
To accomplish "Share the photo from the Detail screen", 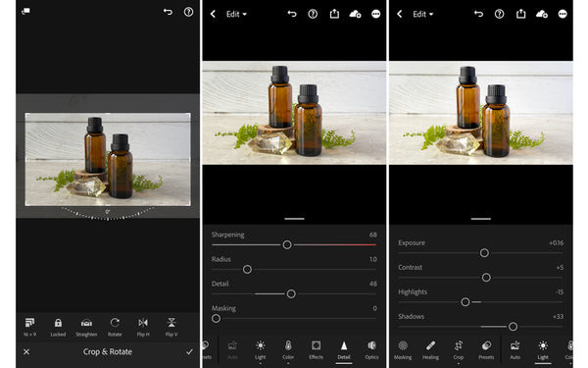I will click(x=334, y=14).
